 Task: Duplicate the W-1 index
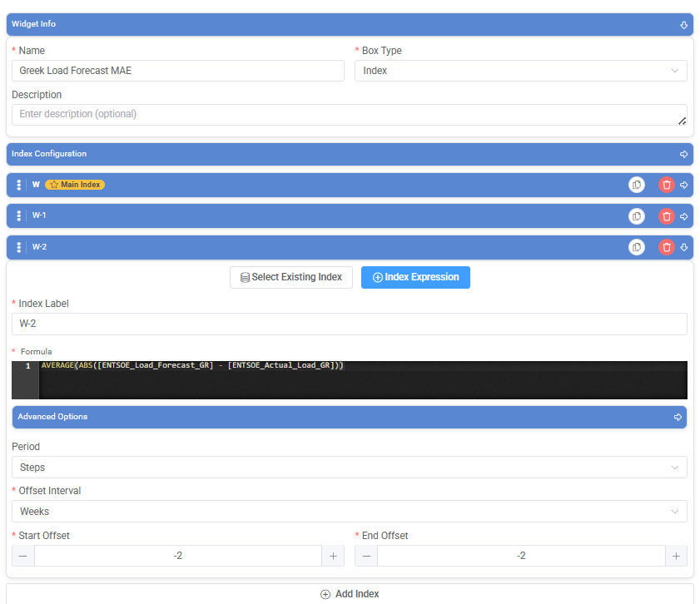637,216
